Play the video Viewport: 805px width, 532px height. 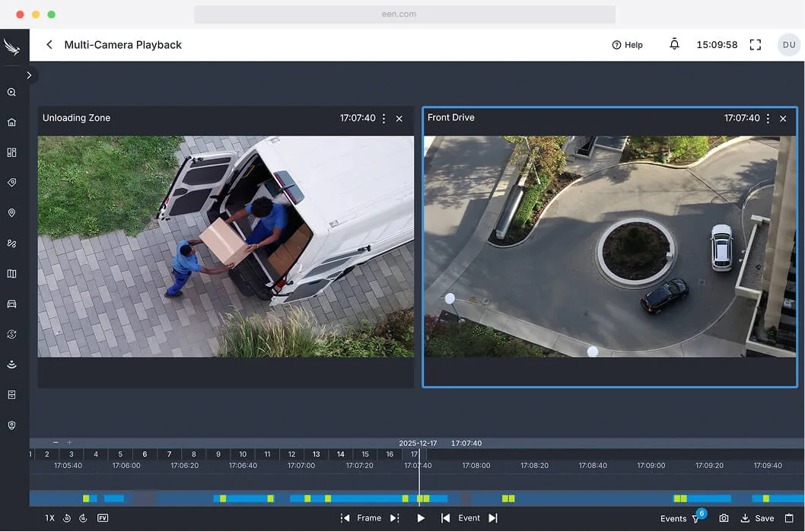pos(421,518)
